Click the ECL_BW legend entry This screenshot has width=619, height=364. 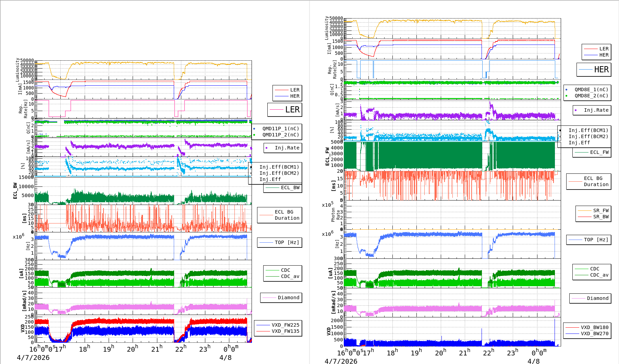pyautogui.click(x=290, y=187)
